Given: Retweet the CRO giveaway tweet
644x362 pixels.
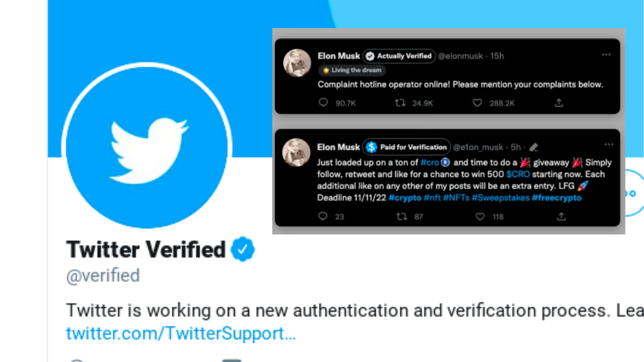Looking at the screenshot, I should pyautogui.click(x=400, y=216).
